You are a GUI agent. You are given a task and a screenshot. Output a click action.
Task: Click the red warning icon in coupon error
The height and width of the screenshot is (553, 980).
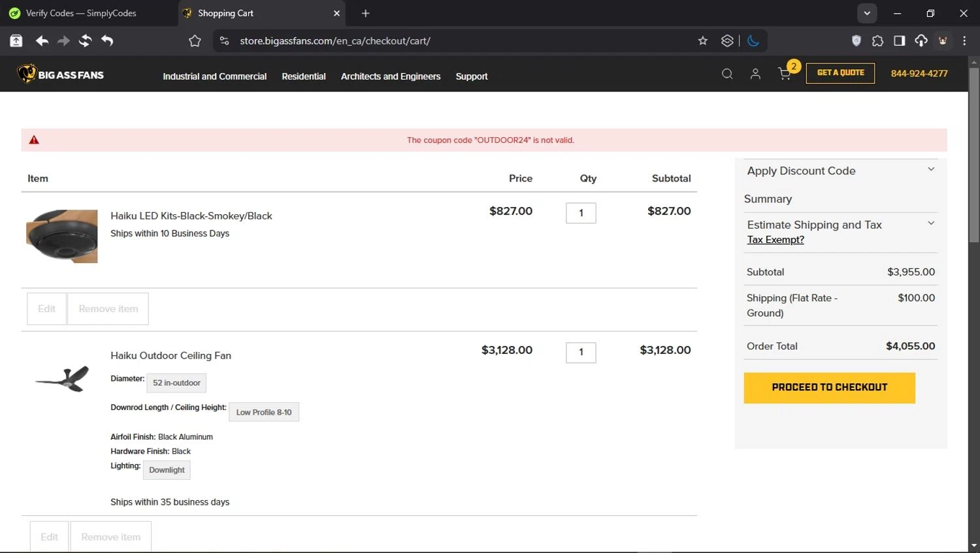tap(34, 140)
